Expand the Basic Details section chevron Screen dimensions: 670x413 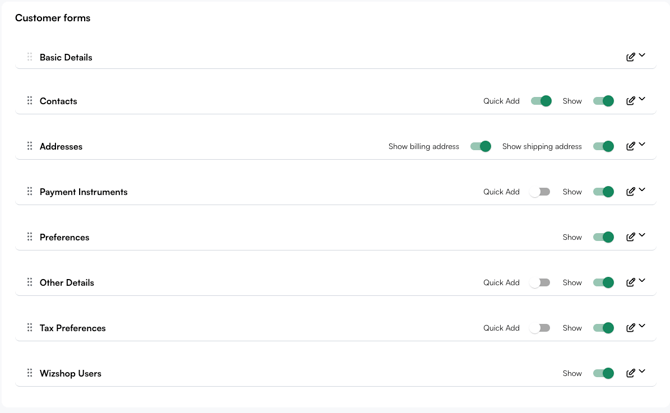[x=643, y=56]
